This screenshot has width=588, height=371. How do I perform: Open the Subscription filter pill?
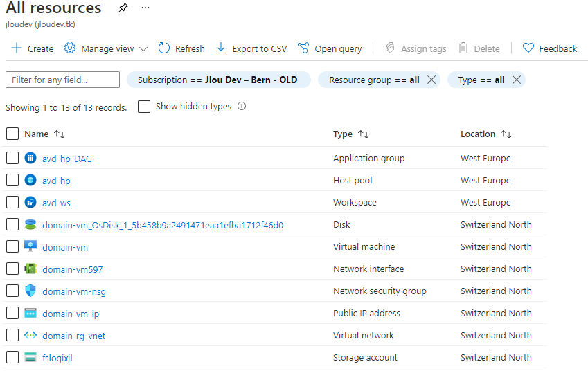219,80
